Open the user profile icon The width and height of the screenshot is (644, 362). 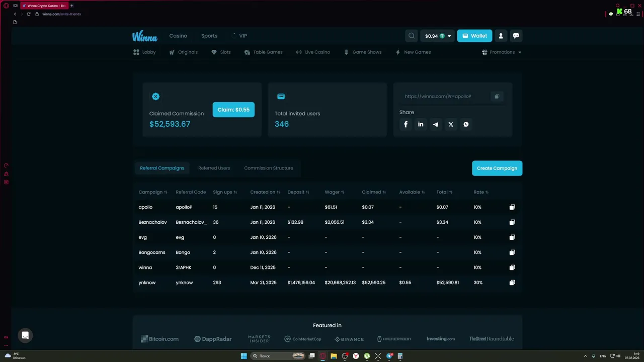[501, 36]
